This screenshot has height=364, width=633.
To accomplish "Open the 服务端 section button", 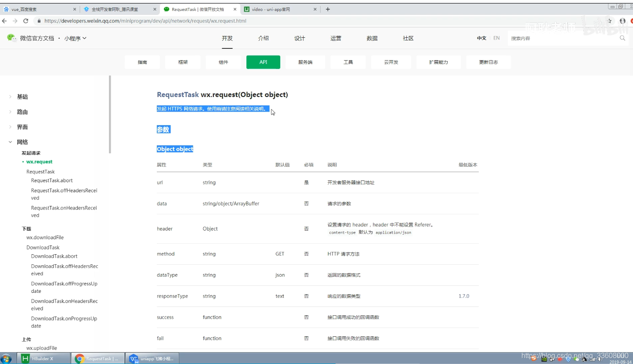I will (x=305, y=62).
